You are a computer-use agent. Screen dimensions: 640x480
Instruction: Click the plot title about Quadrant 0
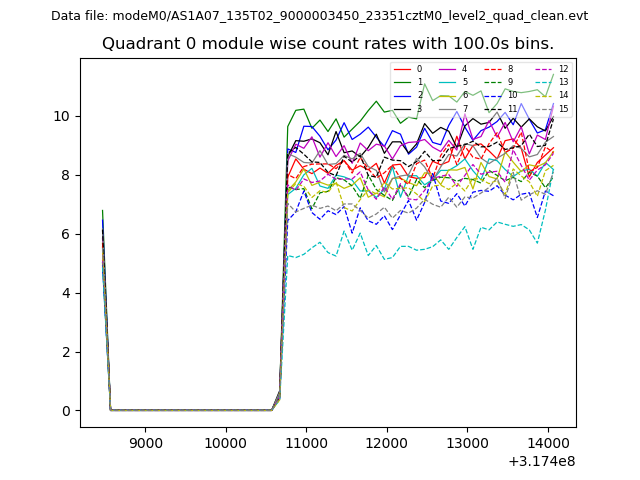(x=328, y=44)
